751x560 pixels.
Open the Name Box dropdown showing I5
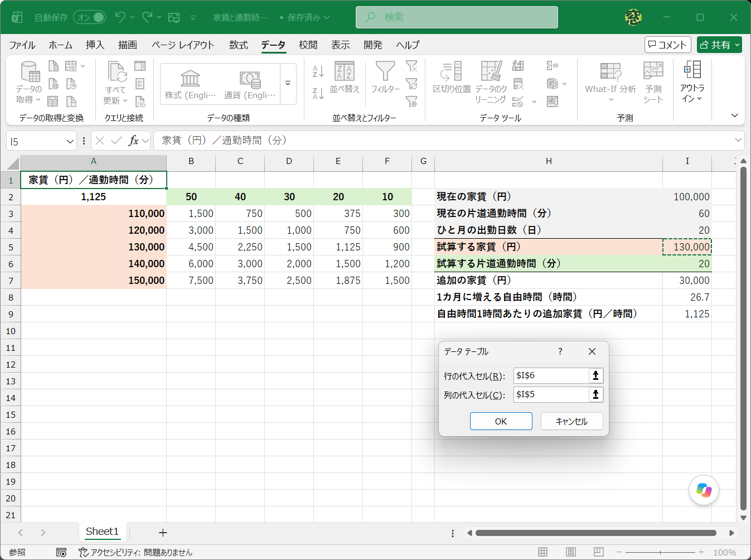point(70,142)
